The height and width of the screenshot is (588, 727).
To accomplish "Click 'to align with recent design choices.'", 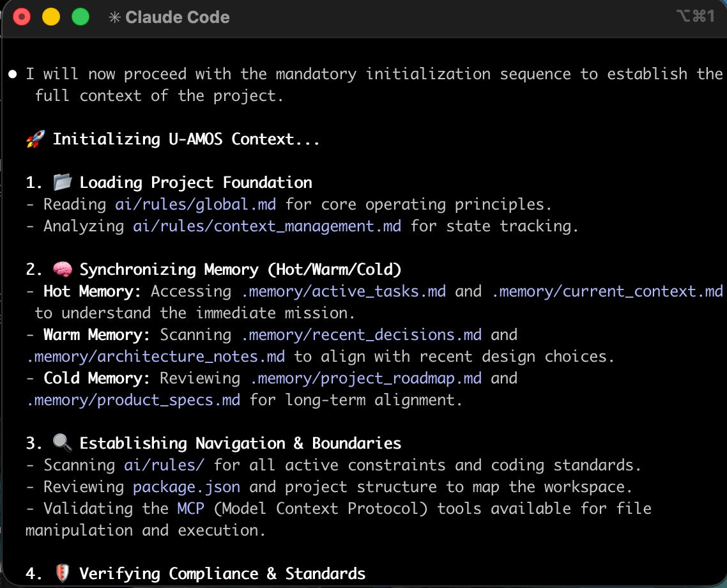I will point(454,356).
